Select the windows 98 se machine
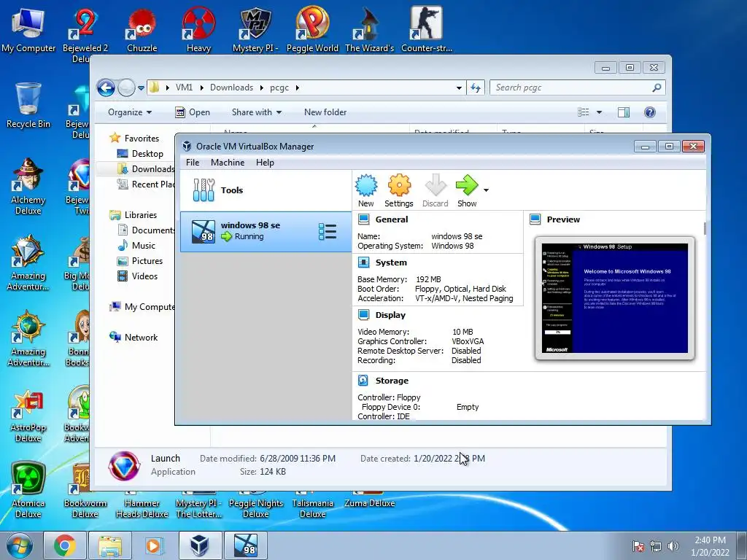This screenshot has height=560, width=747. coord(266,231)
